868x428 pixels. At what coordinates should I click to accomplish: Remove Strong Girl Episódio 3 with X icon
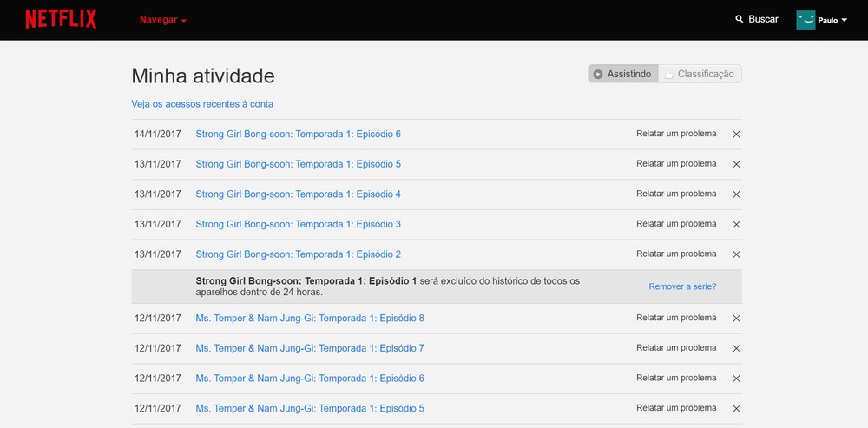click(x=736, y=224)
